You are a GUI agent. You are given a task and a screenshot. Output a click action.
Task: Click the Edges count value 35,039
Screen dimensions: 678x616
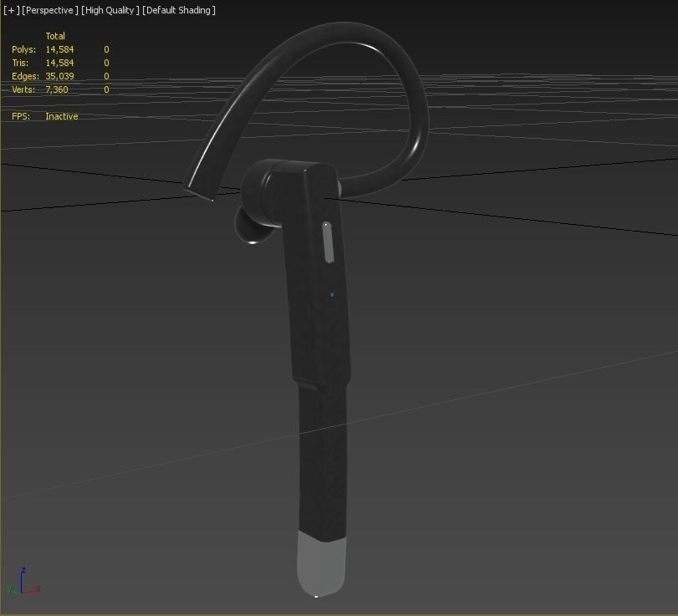(x=59, y=76)
